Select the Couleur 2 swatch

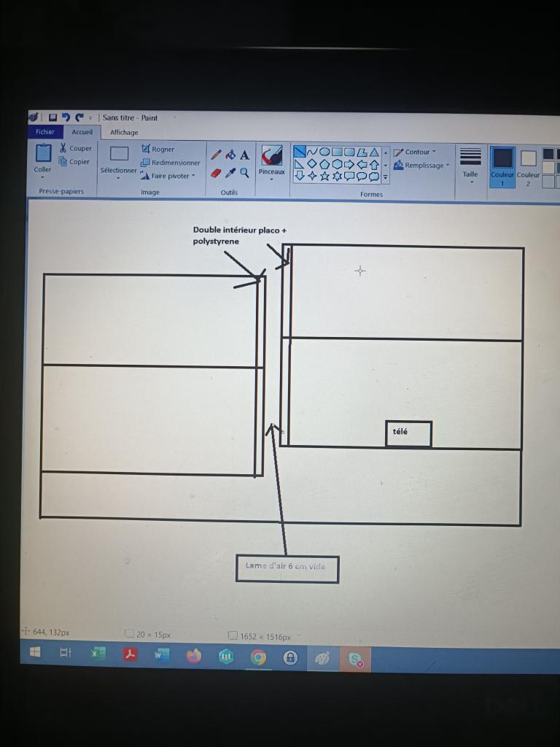click(528, 167)
